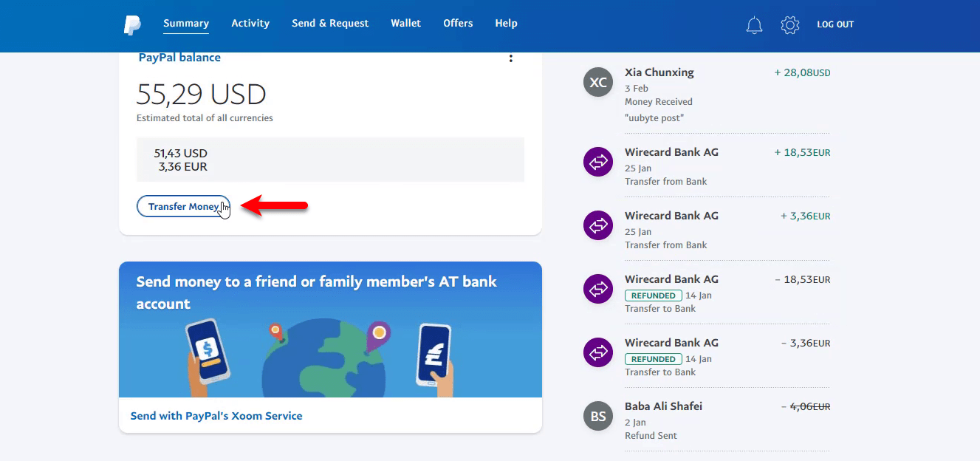Screen dimensions: 980x461
Task: Click transfer icon for −18,53 EUR refunded entry
Action: click(x=598, y=288)
